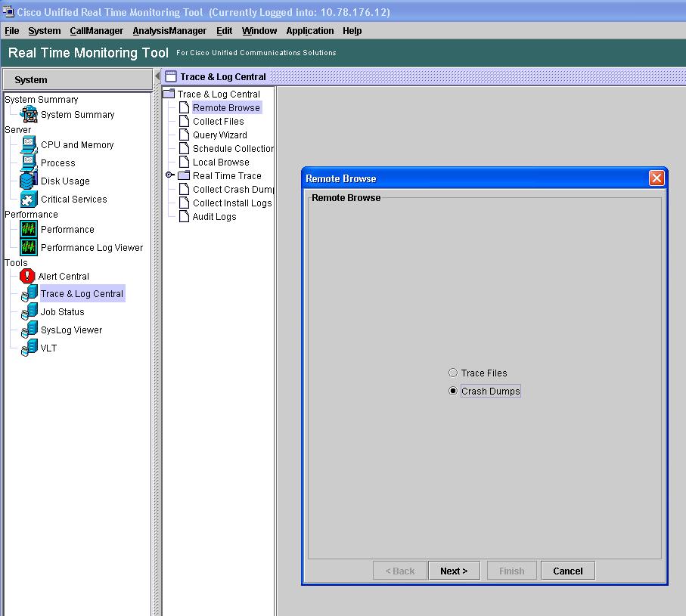Click the Remote Browse document icon

[x=185, y=107]
